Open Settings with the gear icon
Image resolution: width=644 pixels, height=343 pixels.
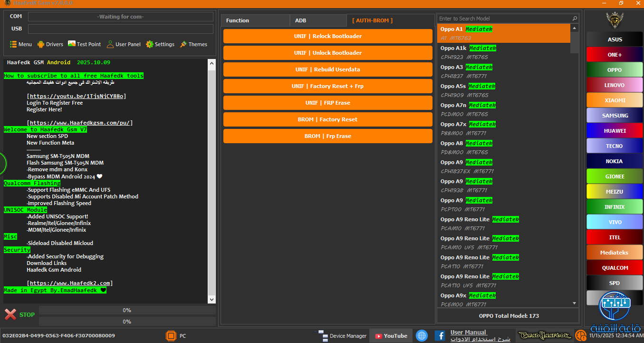(x=150, y=44)
